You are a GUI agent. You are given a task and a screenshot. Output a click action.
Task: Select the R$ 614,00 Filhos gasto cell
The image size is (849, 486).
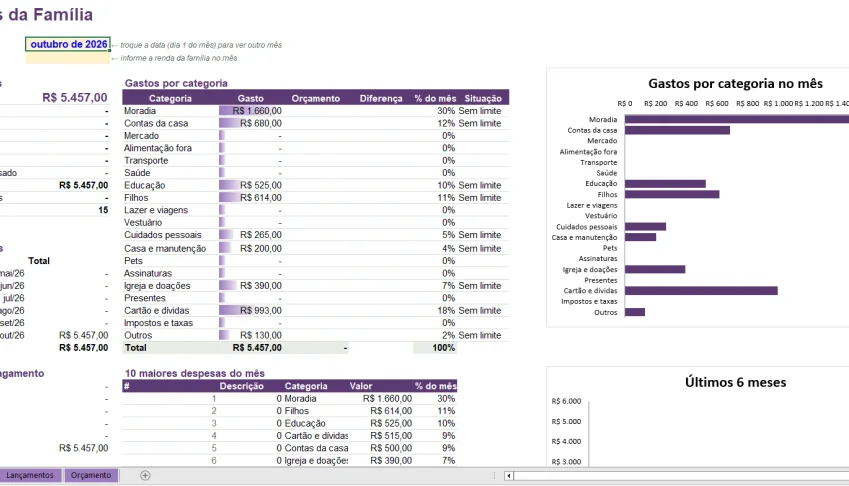coord(251,198)
